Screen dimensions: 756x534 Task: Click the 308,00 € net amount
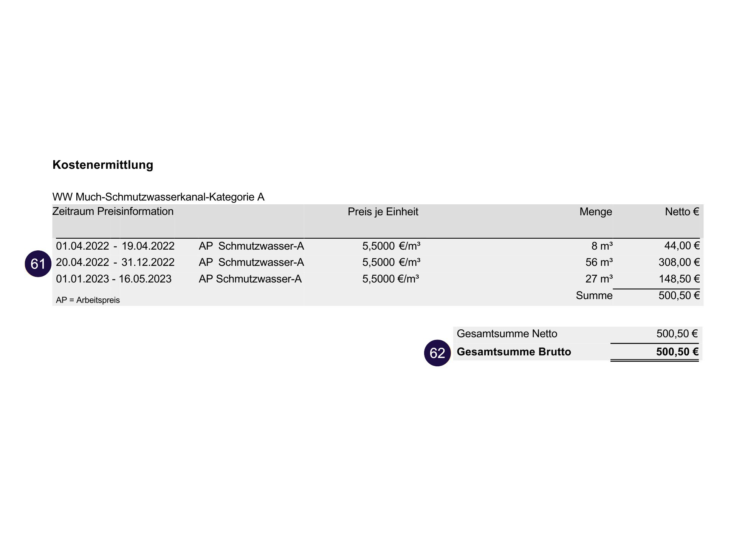pos(679,262)
